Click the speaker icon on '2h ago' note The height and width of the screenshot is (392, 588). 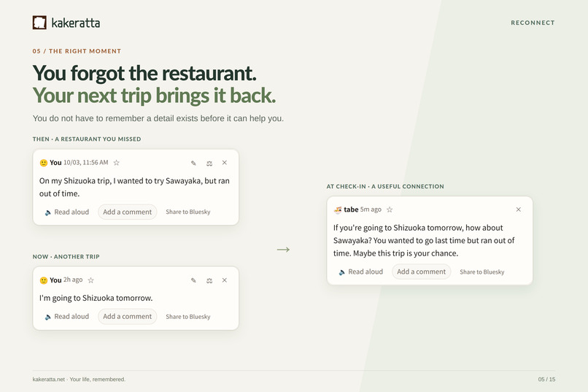tap(48, 317)
